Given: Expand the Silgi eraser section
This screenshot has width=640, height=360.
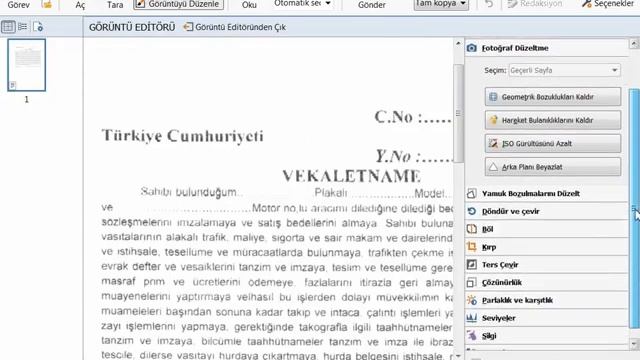Looking at the screenshot, I should pos(547,336).
